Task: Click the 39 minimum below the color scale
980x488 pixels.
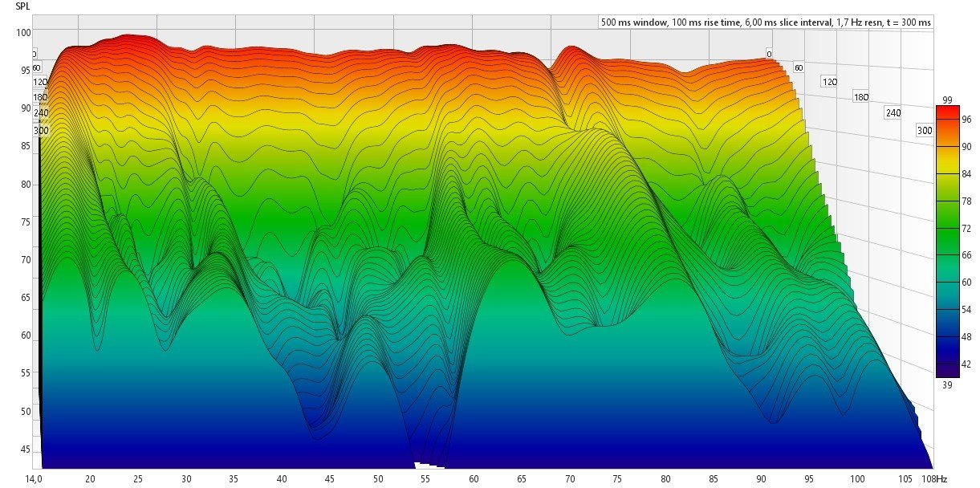Action: click(947, 384)
